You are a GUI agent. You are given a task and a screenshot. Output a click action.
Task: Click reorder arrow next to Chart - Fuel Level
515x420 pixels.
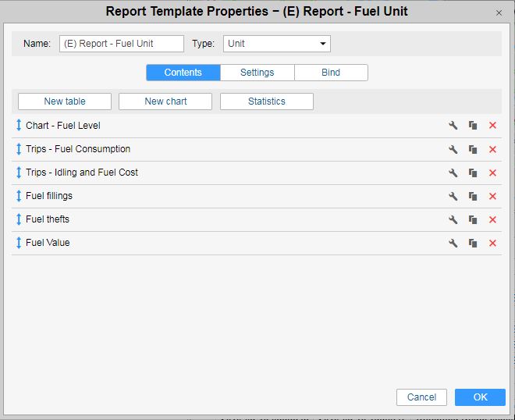pyautogui.click(x=19, y=126)
